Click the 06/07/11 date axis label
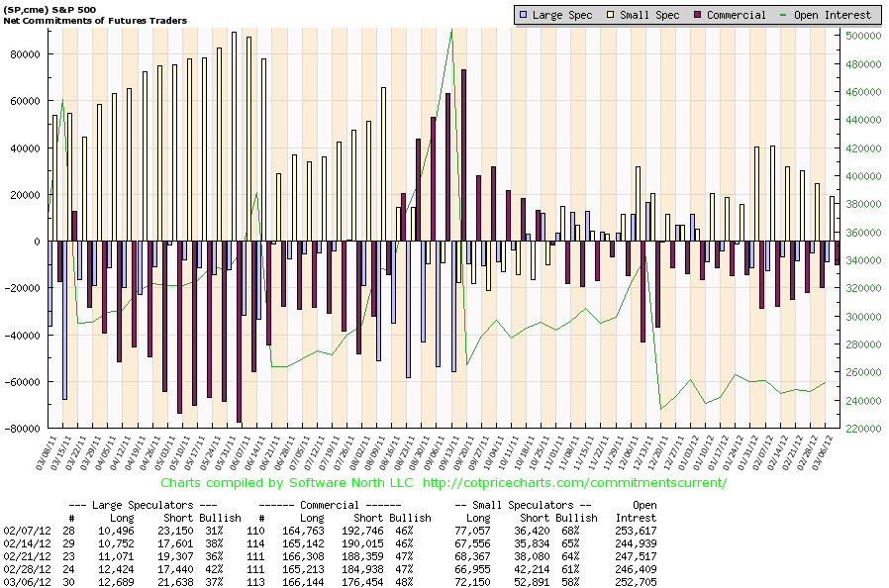The height and width of the screenshot is (588, 889). coord(241,452)
